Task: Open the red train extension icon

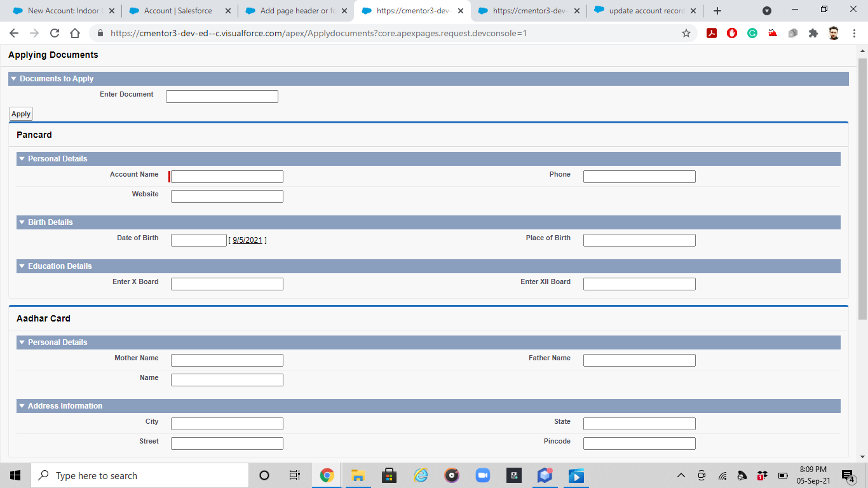Action: tap(773, 33)
